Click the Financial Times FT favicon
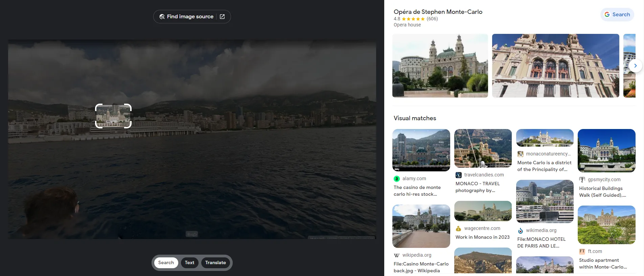644x276 pixels. [582, 251]
